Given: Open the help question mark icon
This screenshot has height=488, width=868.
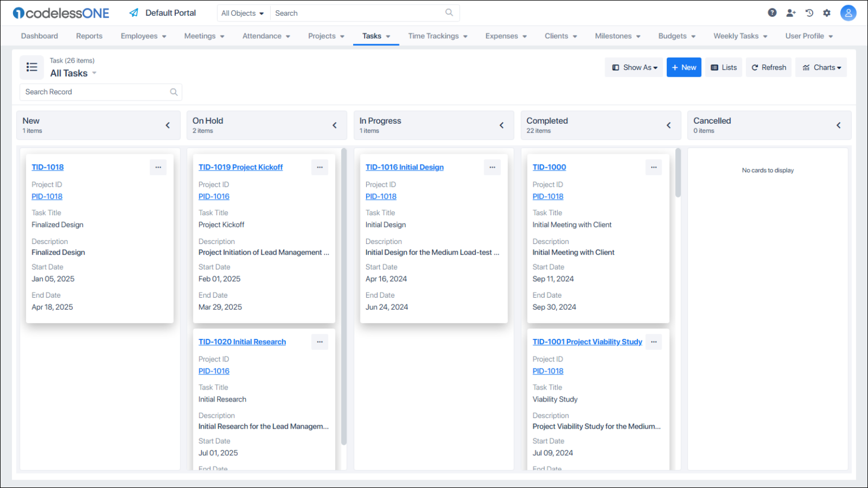Looking at the screenshot, I should tap(772, 12).
